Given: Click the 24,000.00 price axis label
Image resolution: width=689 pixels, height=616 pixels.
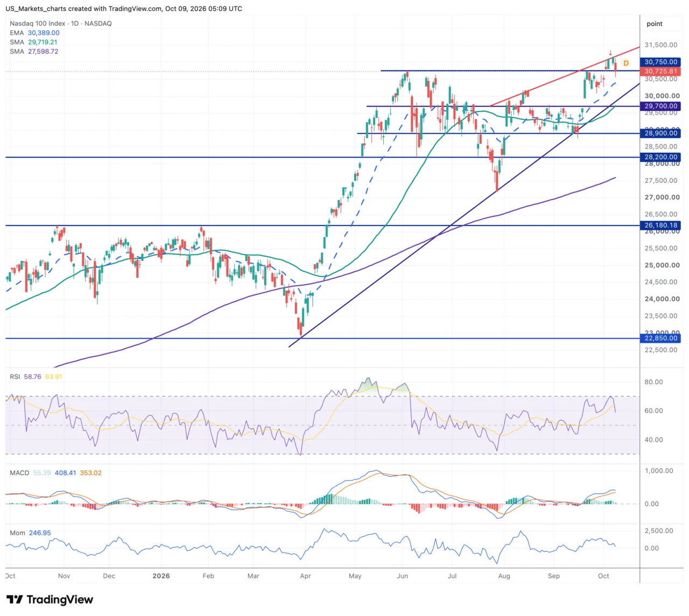Looking at the screenshot, I should tap(662, 299).
